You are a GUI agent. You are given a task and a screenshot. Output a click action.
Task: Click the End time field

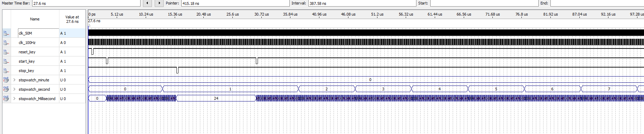[597, 3]
